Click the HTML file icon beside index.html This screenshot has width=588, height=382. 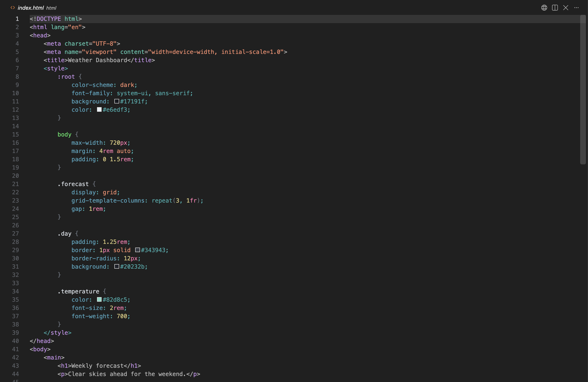pos(13,8)
